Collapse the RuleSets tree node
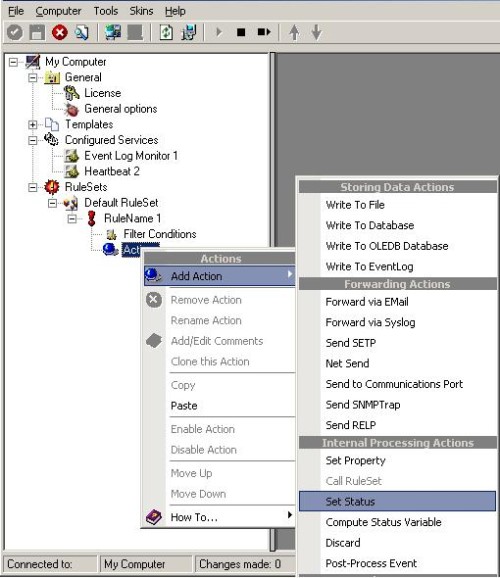The width and height of the screenshot is (500, 578). point(33,187)
